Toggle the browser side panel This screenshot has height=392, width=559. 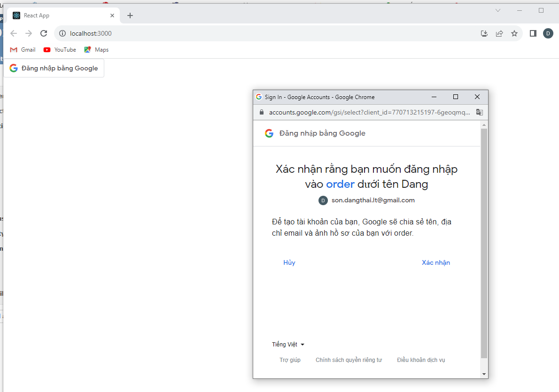[x=533, y=33]
